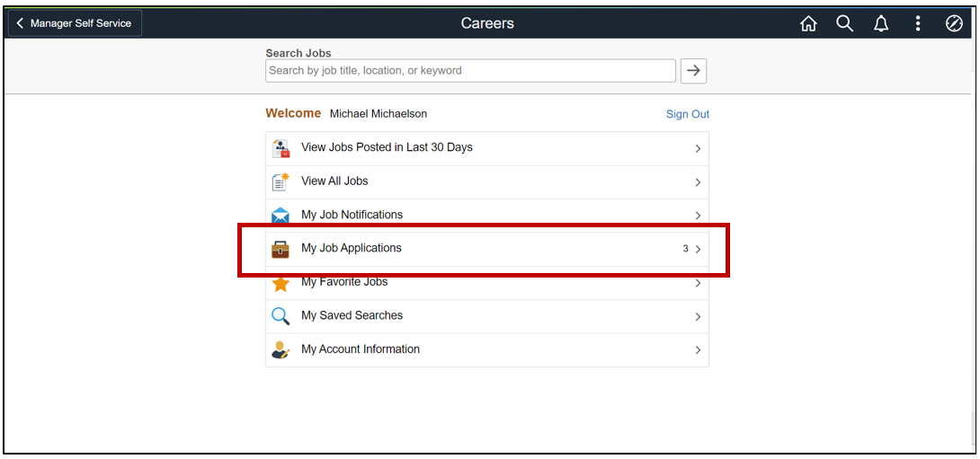Viewport: 980px width, 459px height.
Task: Open the NavBar compass icon
Action: tap(954, 24)
